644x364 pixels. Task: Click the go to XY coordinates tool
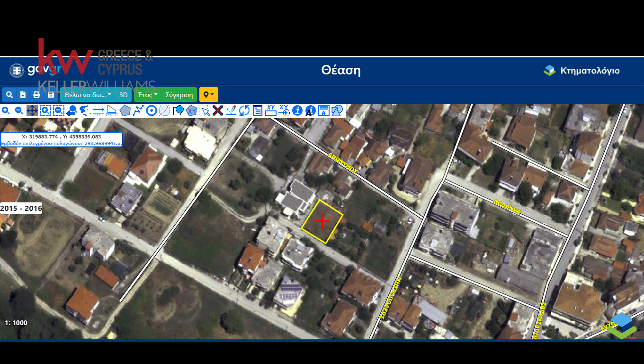284,111
